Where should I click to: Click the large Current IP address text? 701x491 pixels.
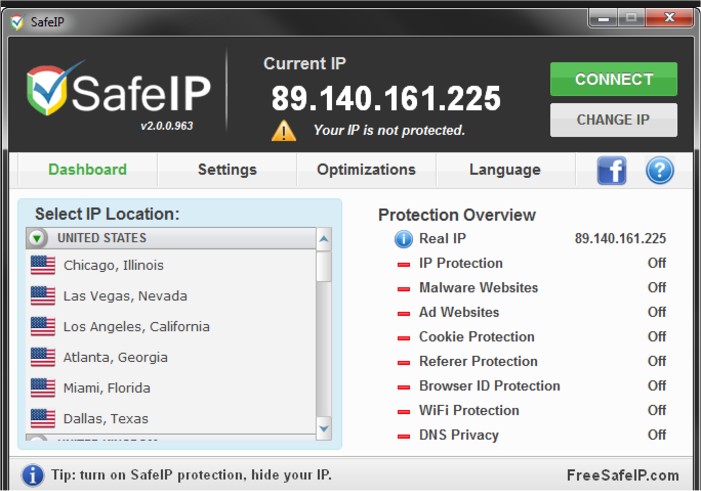[x=386, y=98]
